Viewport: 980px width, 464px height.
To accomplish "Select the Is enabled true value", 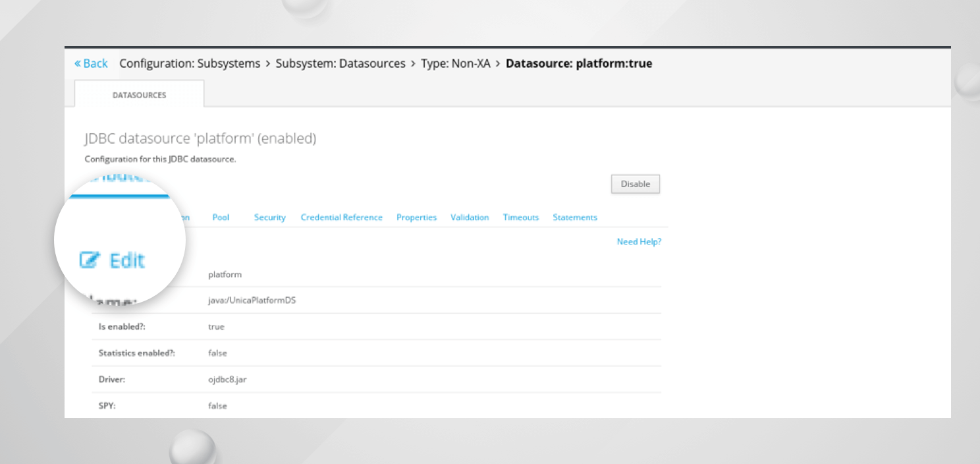I will pyautogui.click(x=216, y=327).
